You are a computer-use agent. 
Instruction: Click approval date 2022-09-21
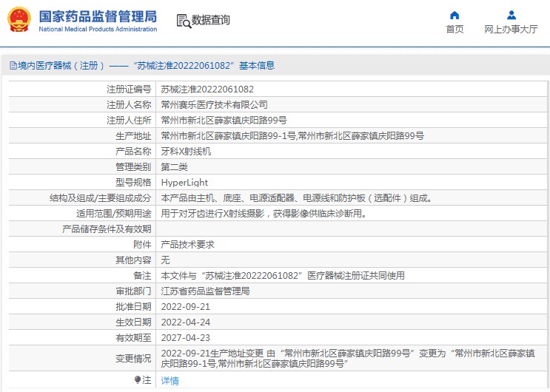point(186,307)
